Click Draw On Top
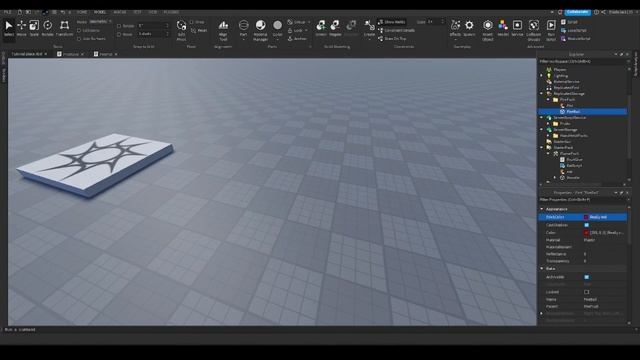Screen dimensions: 640x360 click(x=392, y=38)
